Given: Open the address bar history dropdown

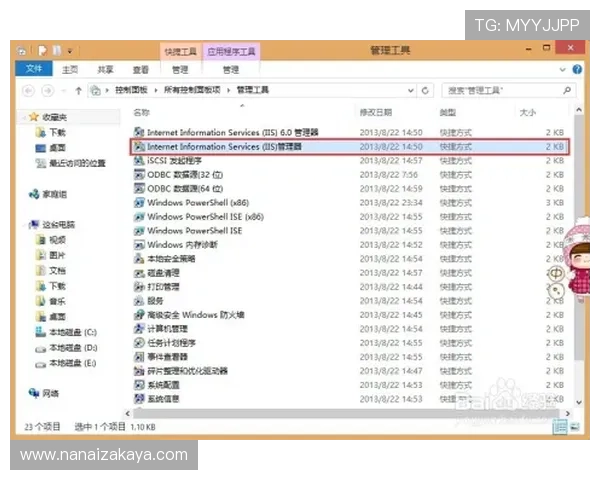Looking at the screenshot, I should (411, 91).
